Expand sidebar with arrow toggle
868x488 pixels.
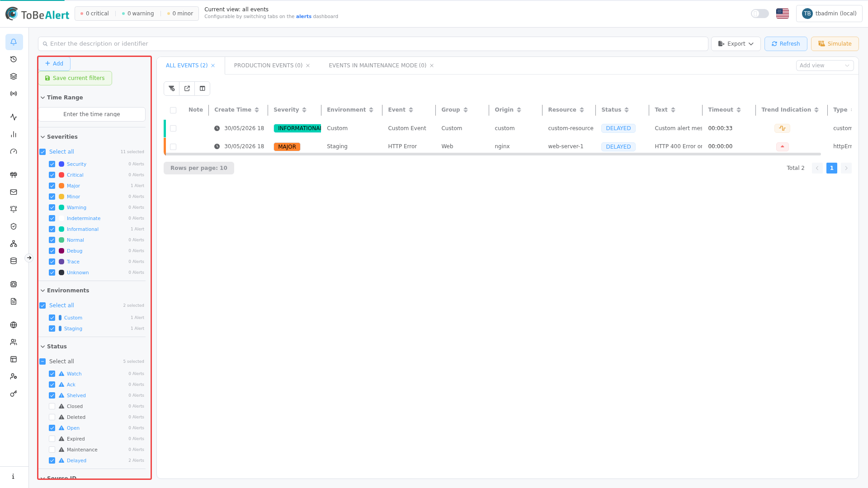click(29, 258)
